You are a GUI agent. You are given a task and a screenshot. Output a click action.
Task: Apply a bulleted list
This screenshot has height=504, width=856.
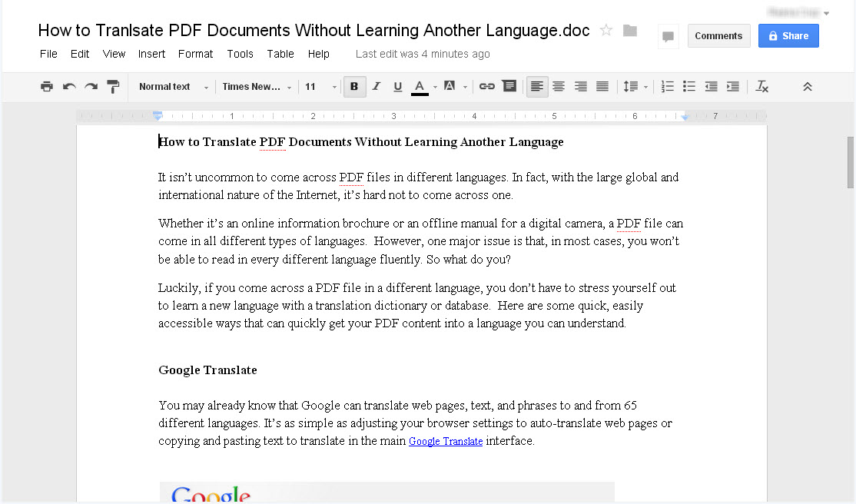[x=688, y=86]
